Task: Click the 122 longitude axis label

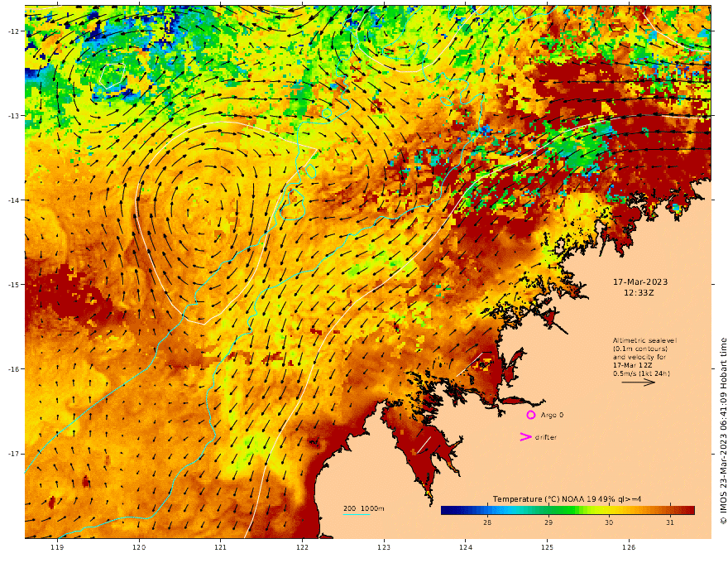Action: (302, 547)
